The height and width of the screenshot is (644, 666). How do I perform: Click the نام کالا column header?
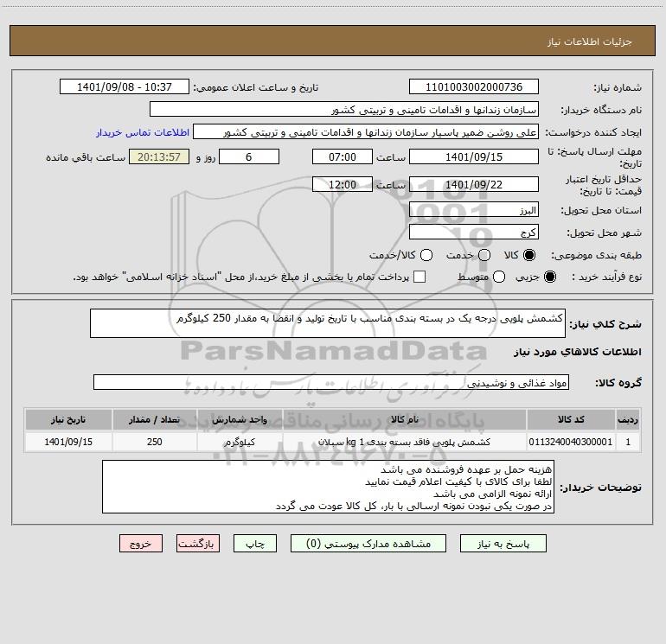click(x=405, y=419)
